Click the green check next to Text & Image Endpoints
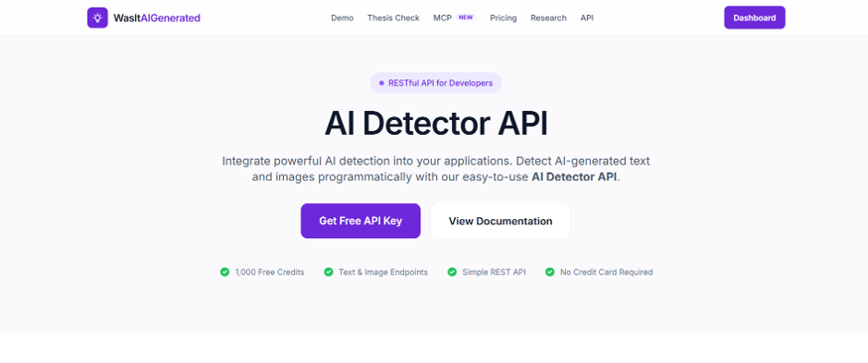Viewport: 868px width, 363px height. (329, 272)
